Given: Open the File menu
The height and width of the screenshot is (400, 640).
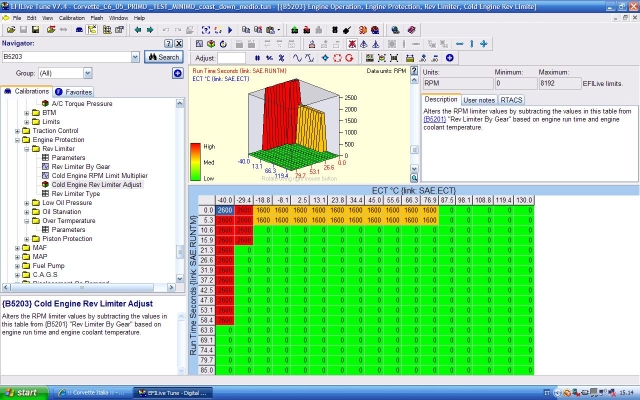Looking at the screenshot, I should click(17, 18).
